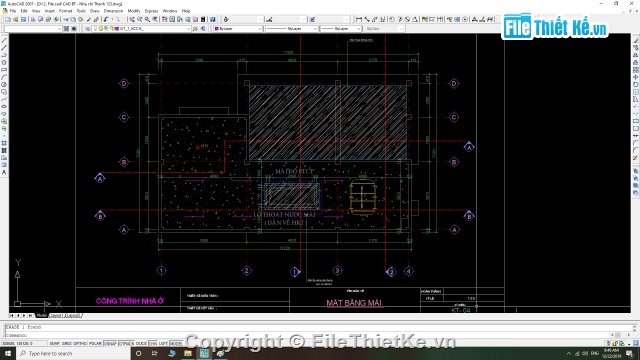The image size is (640, 360).
Task: Toggle POLAR tracking in status bar
Action: pyautogui.click(x=95, y=344)
